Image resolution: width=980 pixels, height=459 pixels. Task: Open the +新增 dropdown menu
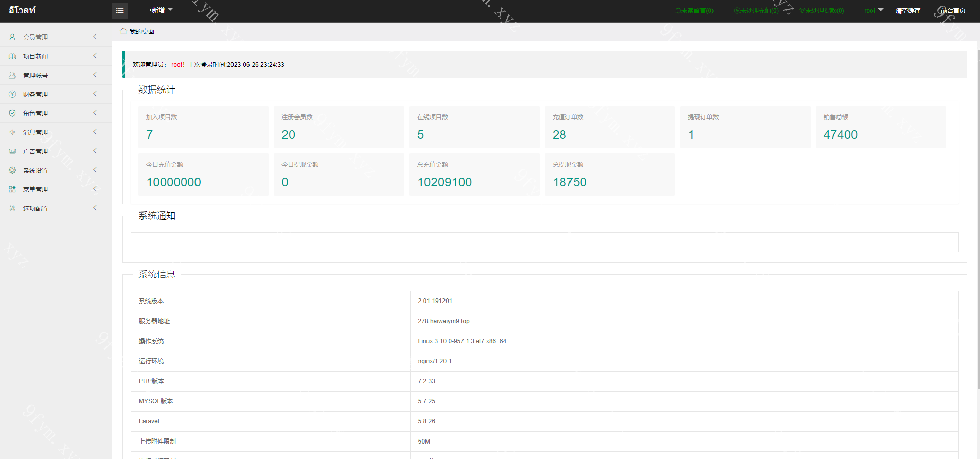[161, 10]
